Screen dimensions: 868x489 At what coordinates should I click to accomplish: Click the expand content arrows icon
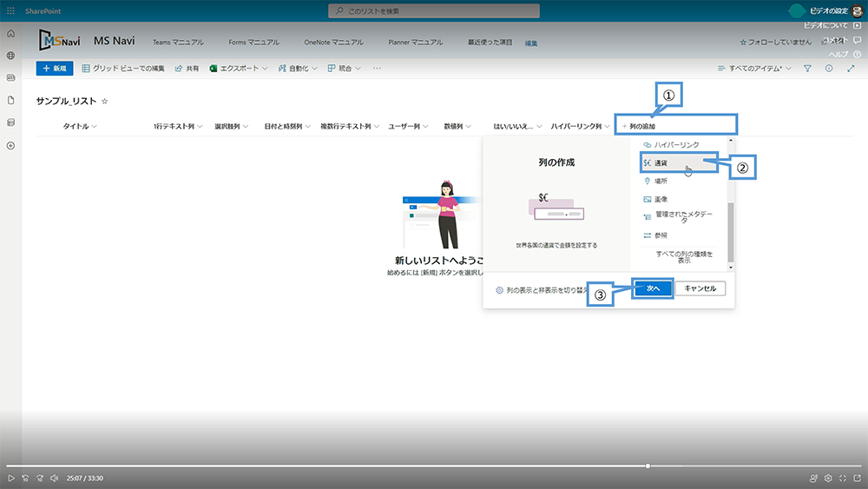pyautogui.click(x=851, y=68)
